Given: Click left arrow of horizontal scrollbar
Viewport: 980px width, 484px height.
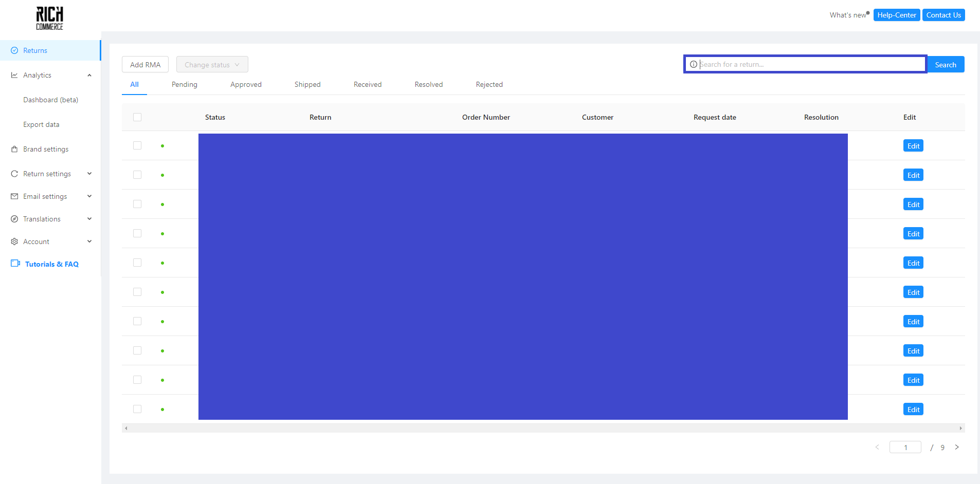Looking at the screenshot, I should [x=126, y=428].
